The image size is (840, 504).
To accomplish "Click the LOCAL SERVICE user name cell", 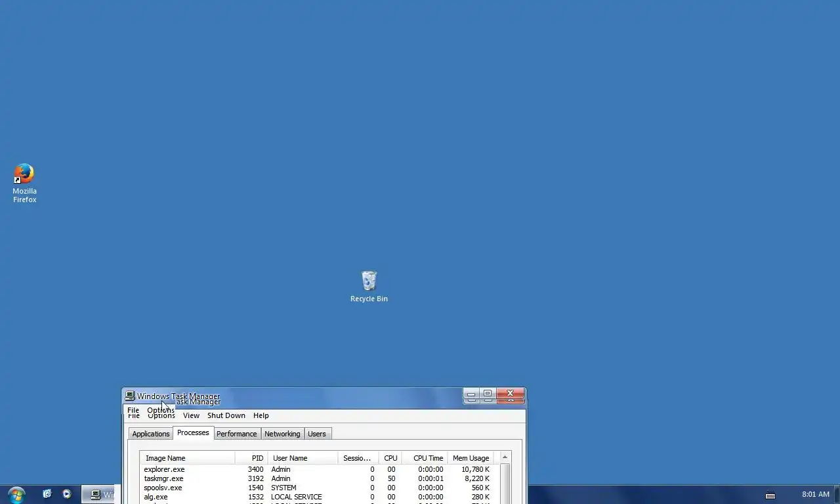I will coord(296,497).
